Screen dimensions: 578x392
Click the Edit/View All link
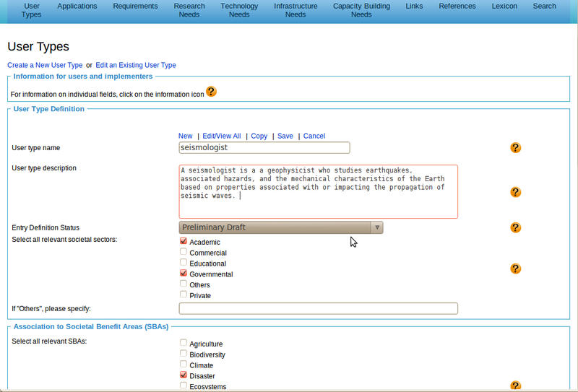click(x=222, y=136)
